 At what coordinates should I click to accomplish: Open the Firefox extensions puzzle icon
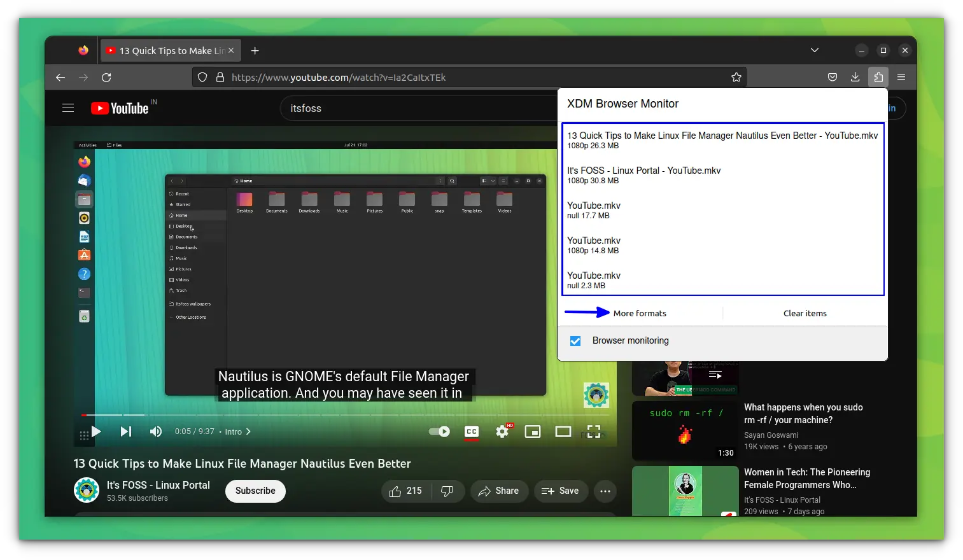[x=878, y=77]
